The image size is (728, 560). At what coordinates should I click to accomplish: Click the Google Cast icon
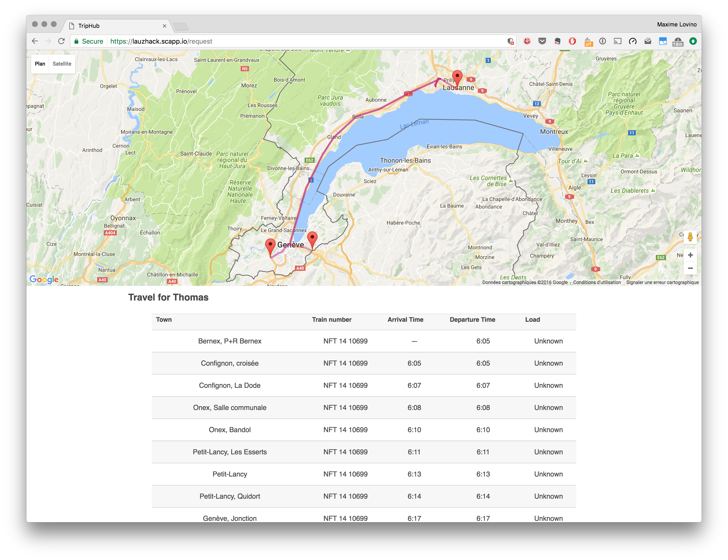pos(617,41)
